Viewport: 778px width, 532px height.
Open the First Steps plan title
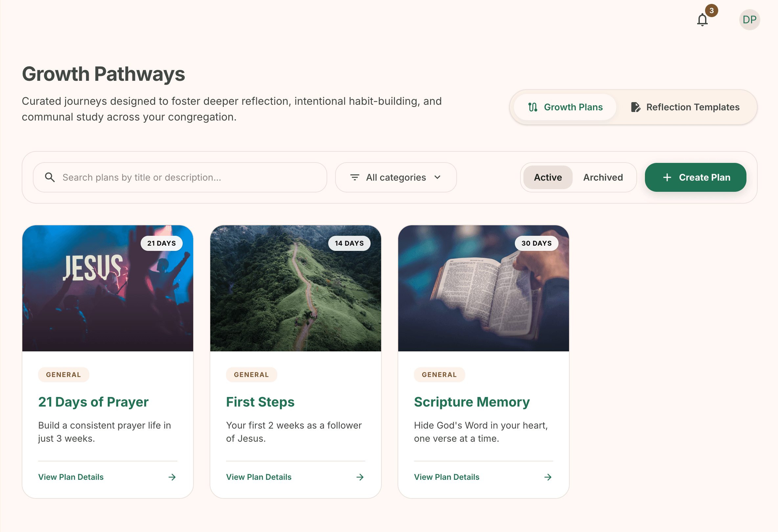pos(260,402)
